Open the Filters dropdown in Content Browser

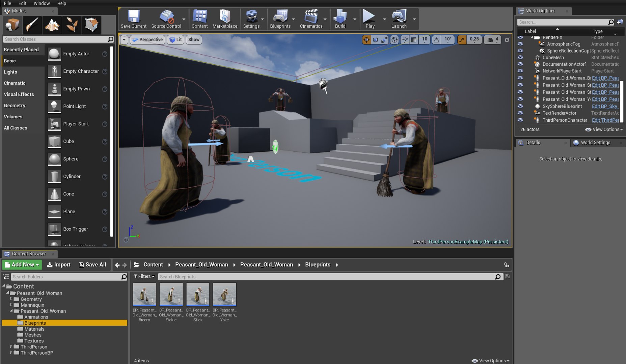pyautogui.click(x=144, y=277)
